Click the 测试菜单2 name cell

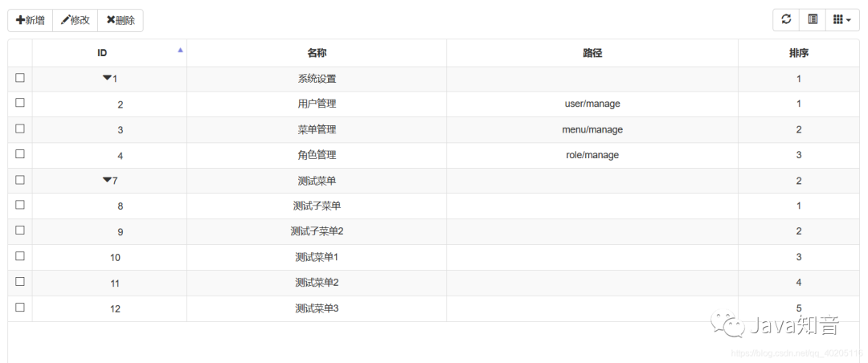317,283
